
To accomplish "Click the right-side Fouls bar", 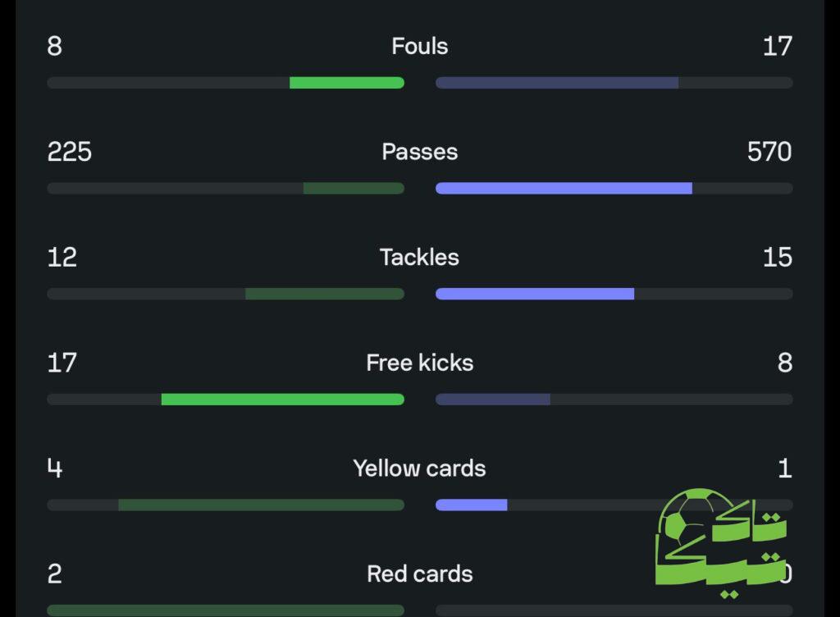I will [x=556, y=83].
